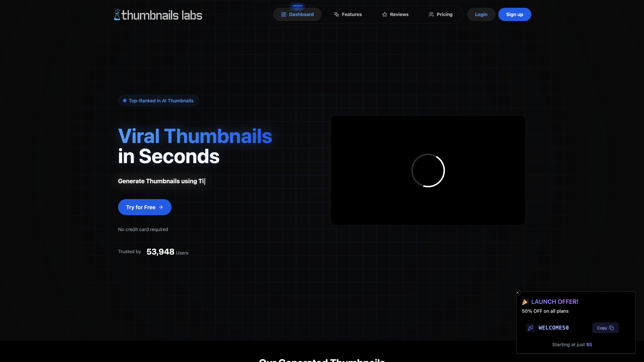This screenshot has height=362, width=644.
Task: Click the thumbnails labs flask logo
Action: [116, 14]
